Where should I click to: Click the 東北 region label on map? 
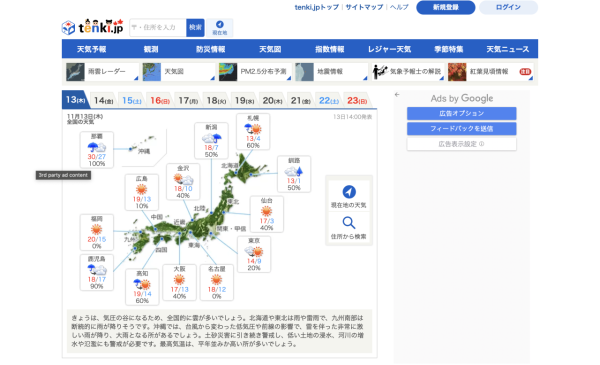tap(233, 201)
